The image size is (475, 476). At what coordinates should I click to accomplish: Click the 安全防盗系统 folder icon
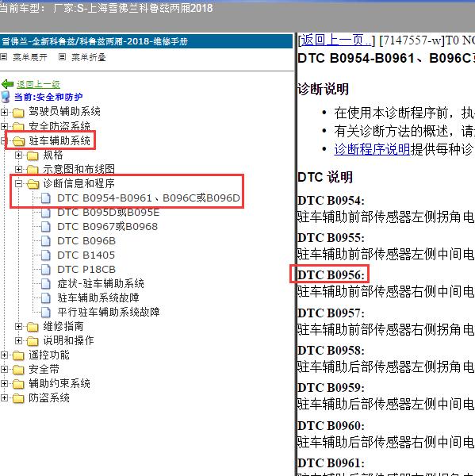(18, 126)
